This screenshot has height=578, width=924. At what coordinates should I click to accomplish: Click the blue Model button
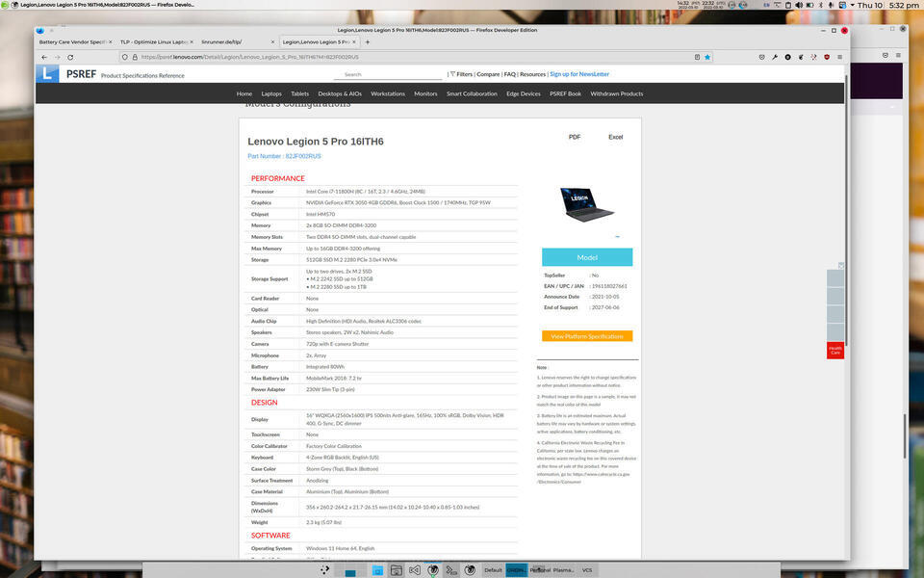point(587,257)
